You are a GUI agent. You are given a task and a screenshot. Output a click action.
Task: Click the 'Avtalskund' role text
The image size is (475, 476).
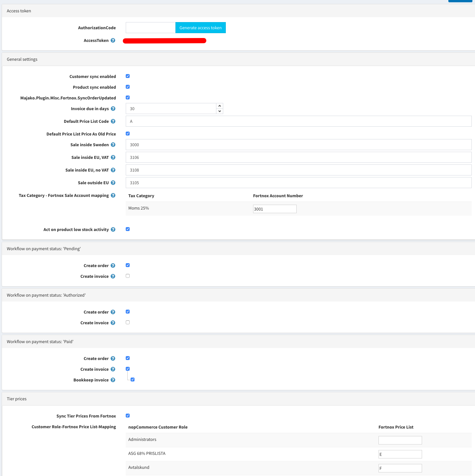(x=139, y=467)
